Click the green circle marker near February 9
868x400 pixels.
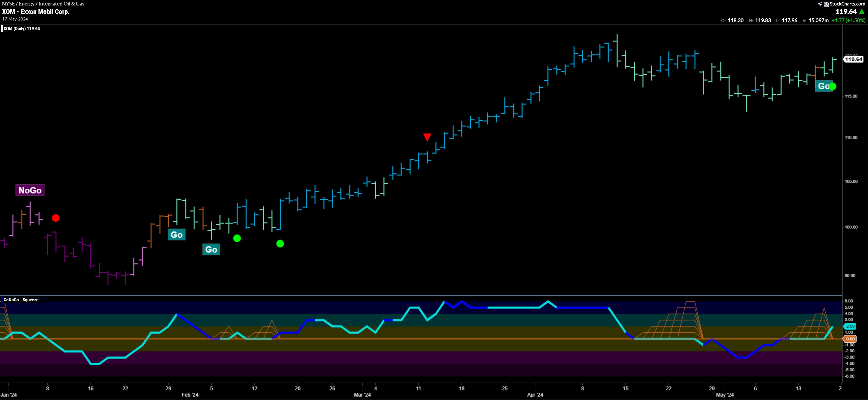click(x=237, y=238)
